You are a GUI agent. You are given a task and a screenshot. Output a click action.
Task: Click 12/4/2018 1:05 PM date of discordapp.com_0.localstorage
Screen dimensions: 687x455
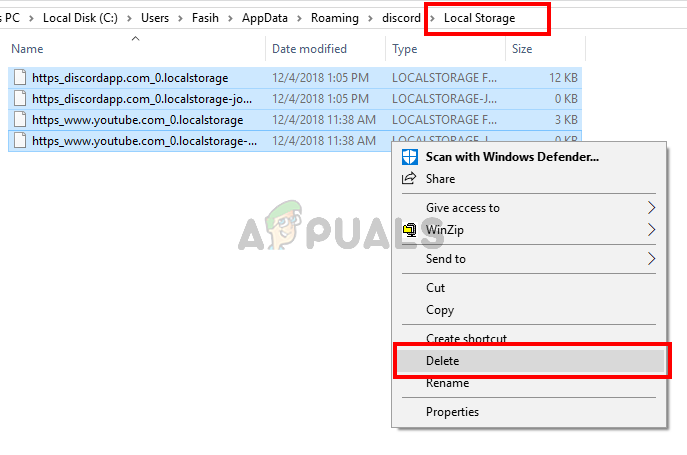pos(320,78)
